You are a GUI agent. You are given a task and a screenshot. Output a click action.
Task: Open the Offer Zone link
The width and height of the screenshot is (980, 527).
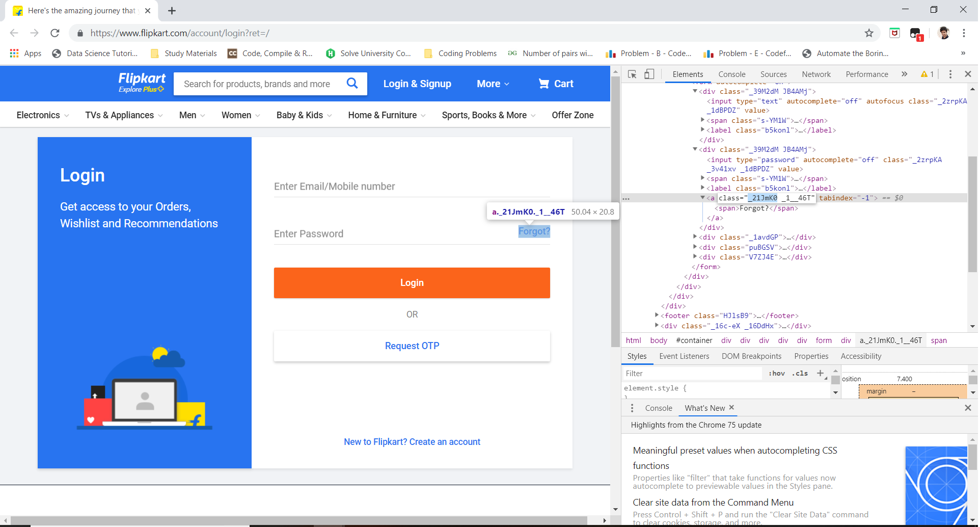[573, 116]
